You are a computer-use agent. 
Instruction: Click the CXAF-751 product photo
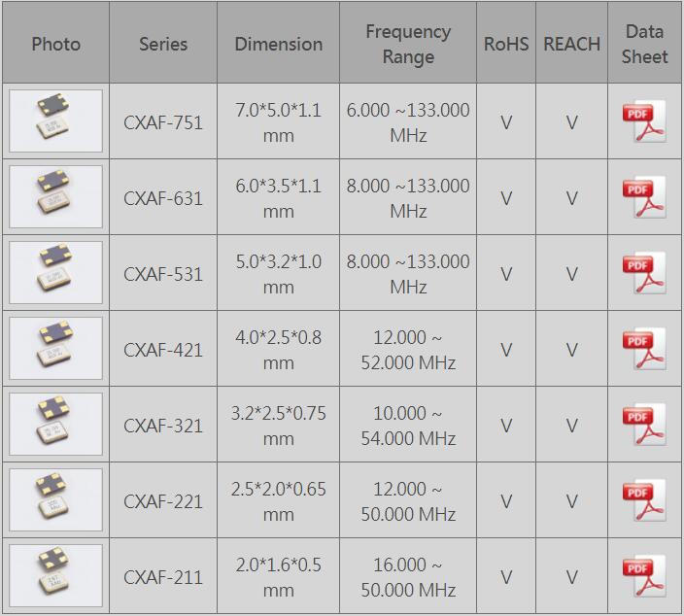click(55, 121)
